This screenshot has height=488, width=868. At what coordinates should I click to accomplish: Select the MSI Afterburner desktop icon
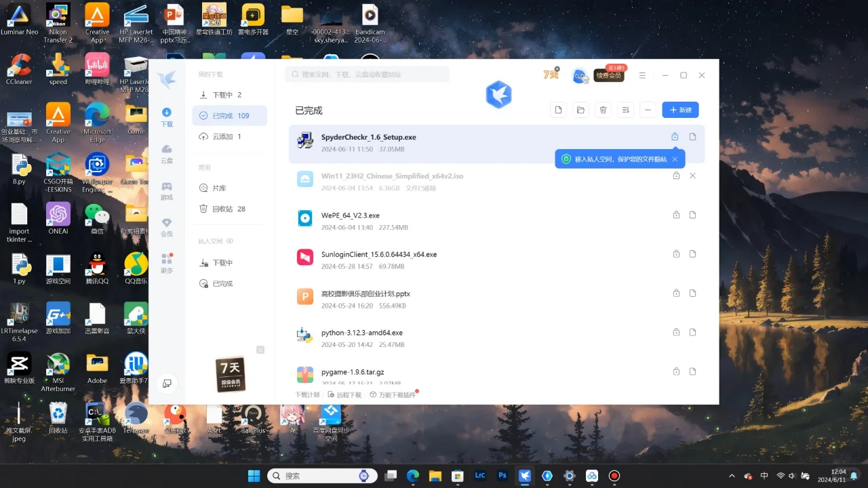click(x=58, y=373)
